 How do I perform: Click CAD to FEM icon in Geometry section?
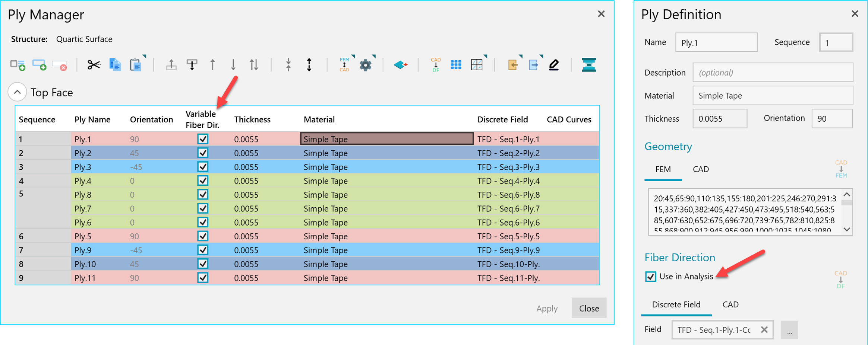click(841, 169)
